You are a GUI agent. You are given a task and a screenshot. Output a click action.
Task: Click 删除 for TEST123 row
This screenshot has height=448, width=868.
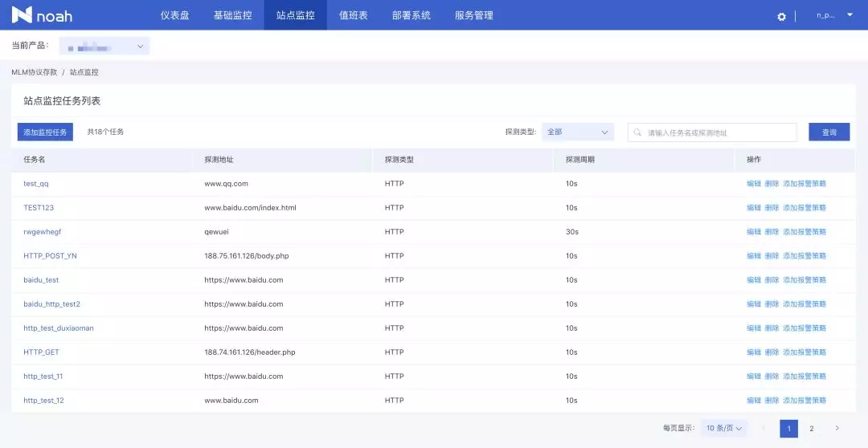[772, 207]
